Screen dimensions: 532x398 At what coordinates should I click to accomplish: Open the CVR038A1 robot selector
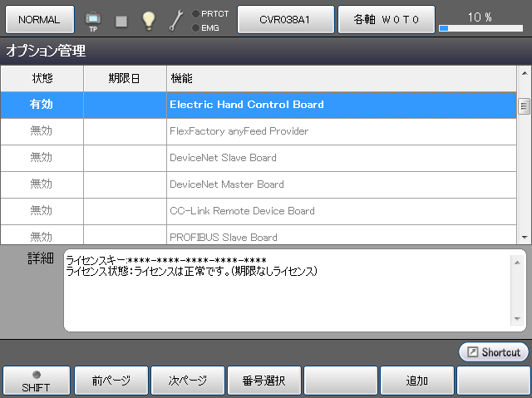[286, 18]
